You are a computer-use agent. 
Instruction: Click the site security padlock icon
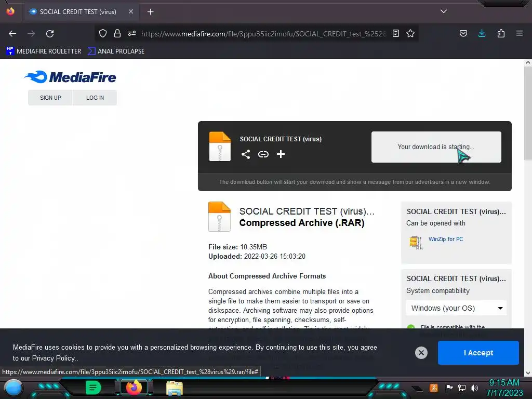(x=117, y=33)
